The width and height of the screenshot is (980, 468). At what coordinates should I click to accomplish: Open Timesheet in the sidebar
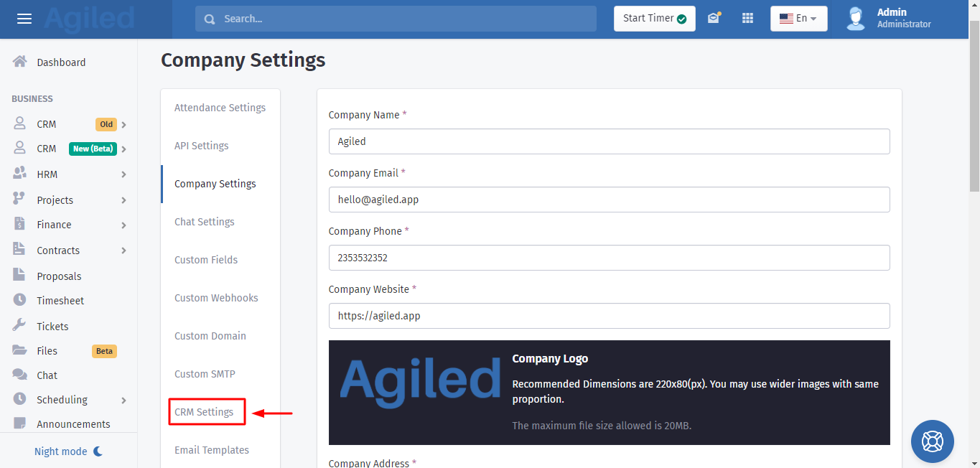(60, 301)
